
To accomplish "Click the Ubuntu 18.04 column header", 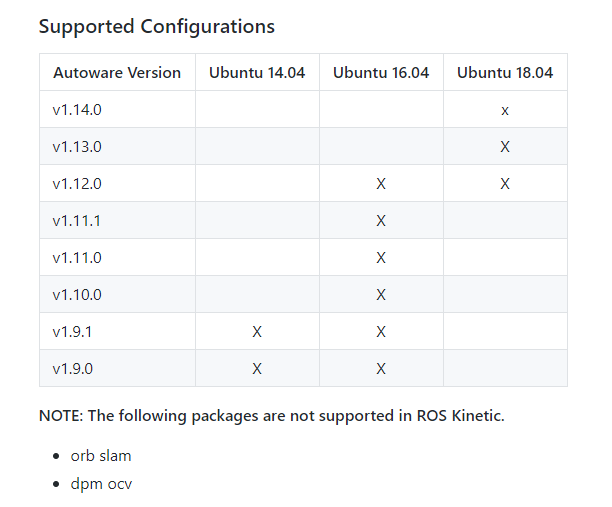I will [x=505, y=72].
